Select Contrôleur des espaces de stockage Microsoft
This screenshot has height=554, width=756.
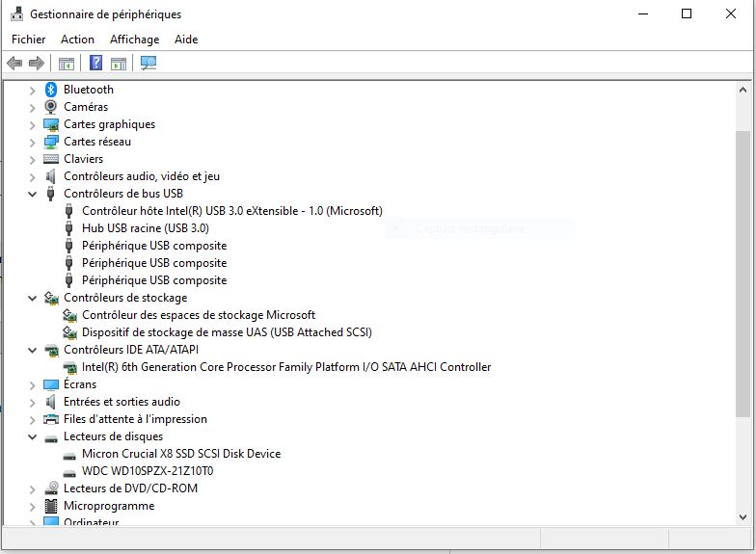click(x=199, y=315)
